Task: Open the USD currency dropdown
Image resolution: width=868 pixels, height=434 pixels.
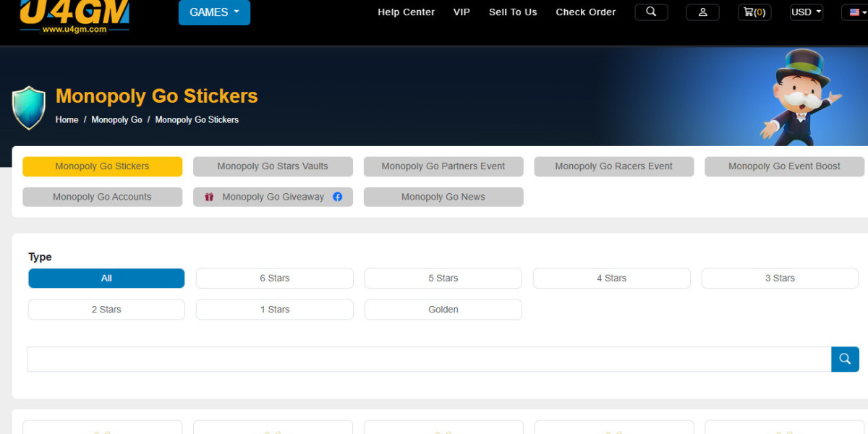Action: [807, 12]
